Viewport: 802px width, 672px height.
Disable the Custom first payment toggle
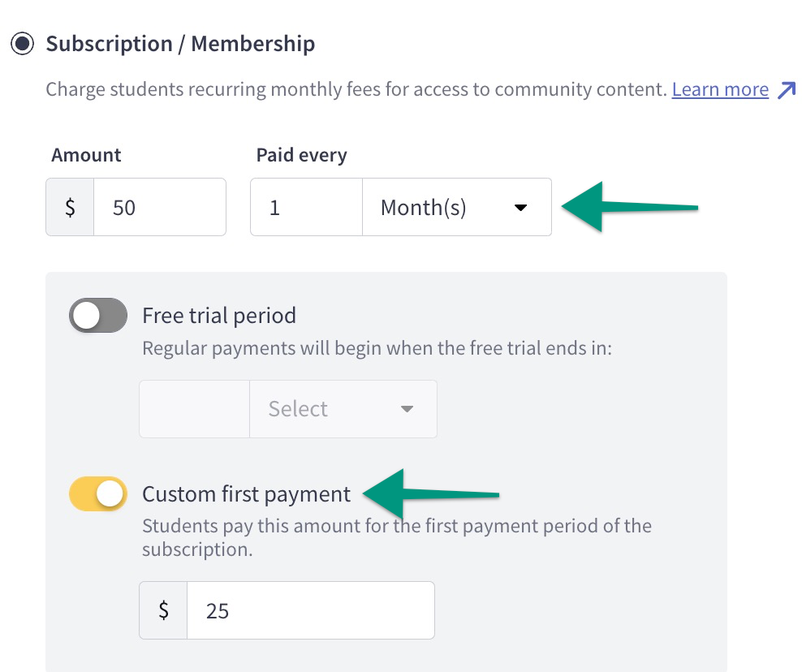click(x=97, y=493)
